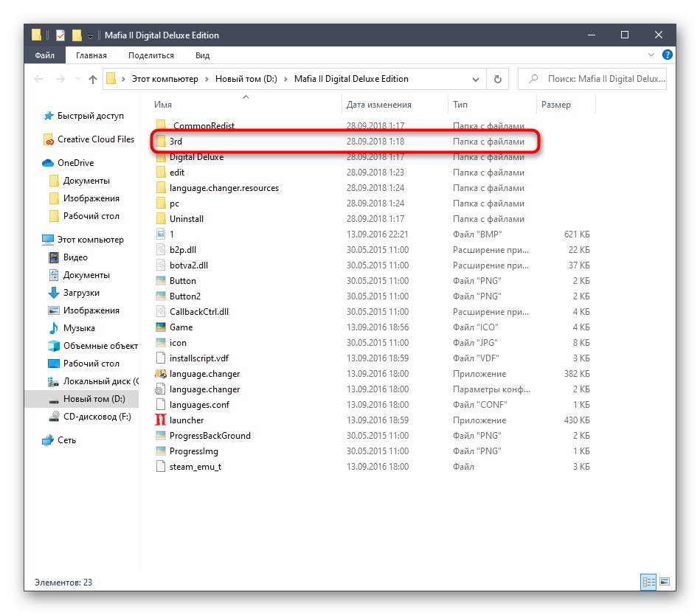700x615 pixels.
Task: Go forward with the right arrow
Action: (60, 79)
